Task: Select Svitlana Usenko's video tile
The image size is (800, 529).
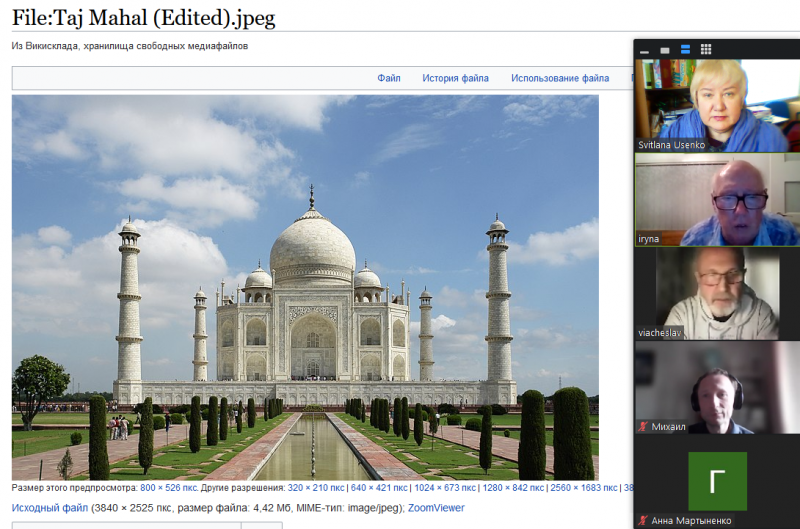Action: (x=717, y=105)
